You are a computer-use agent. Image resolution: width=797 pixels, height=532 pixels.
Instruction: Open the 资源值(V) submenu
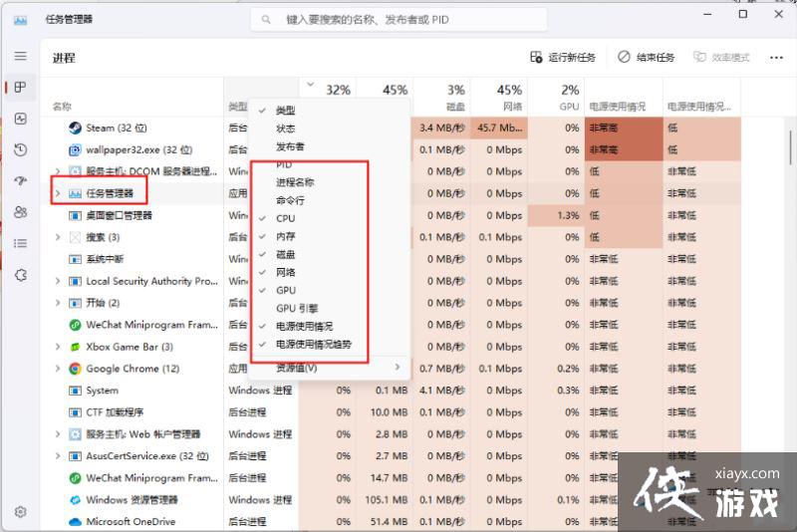click(329, 368)
